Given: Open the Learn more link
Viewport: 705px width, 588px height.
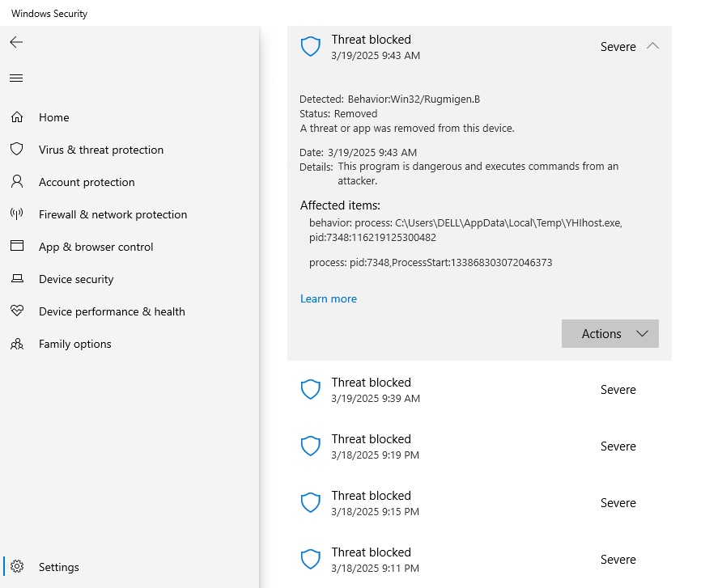Looking at the screenshot, I should 328,298.
